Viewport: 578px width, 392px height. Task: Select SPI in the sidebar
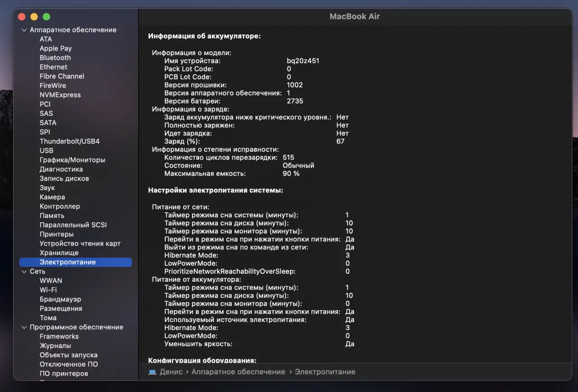coord(45,132)
